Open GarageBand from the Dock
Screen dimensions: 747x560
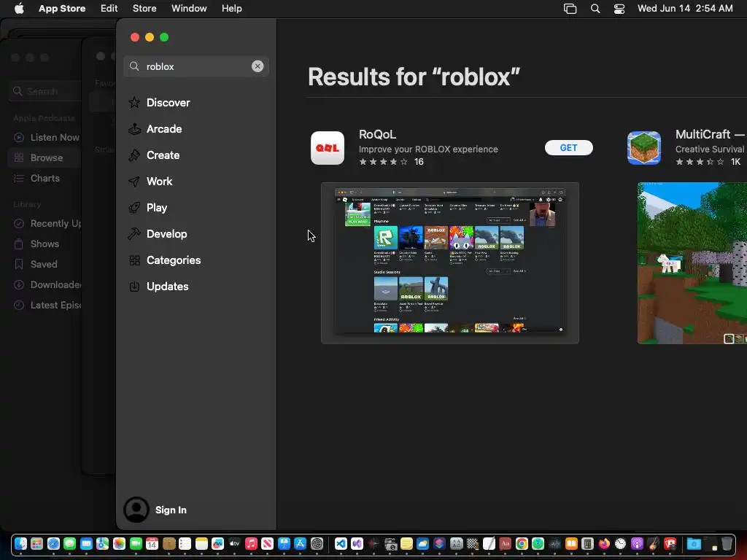pos(654,543)
